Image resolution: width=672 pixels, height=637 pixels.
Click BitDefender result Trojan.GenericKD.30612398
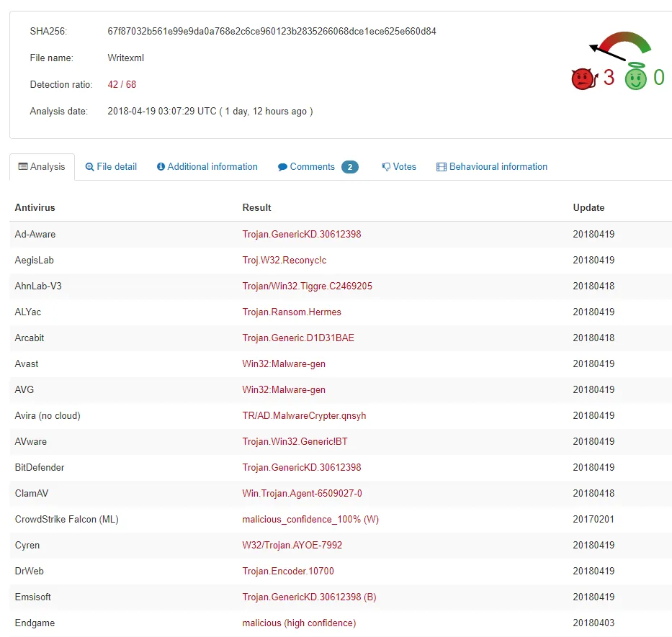[302, 467]
